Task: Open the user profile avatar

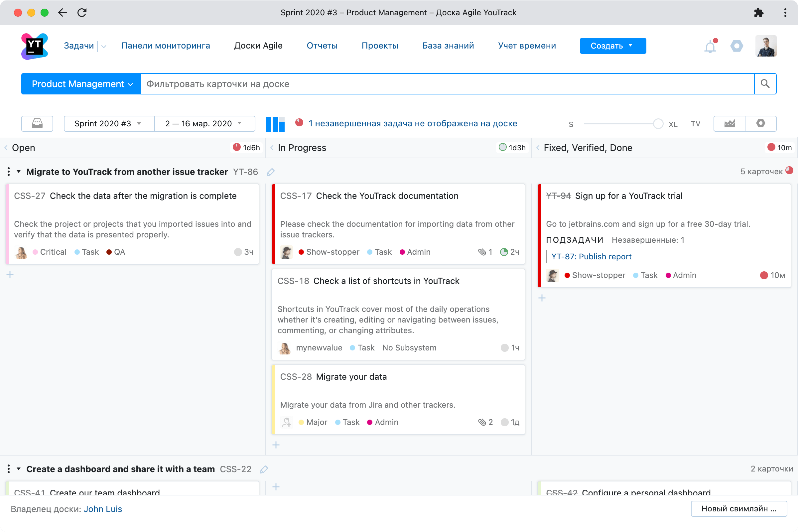Action: pyautogui.click(x=766, y=46)
